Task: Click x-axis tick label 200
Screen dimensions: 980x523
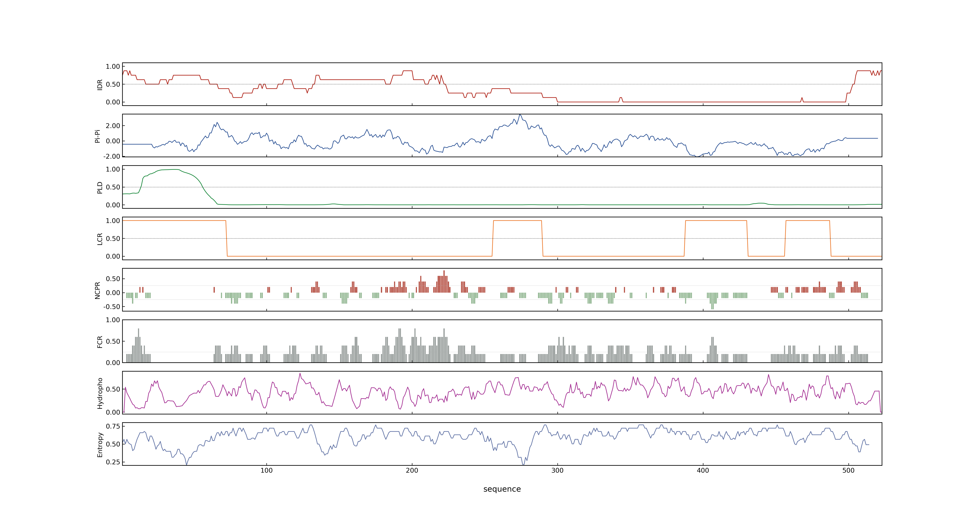Action: pyautogui.click(x=412, y=470)
